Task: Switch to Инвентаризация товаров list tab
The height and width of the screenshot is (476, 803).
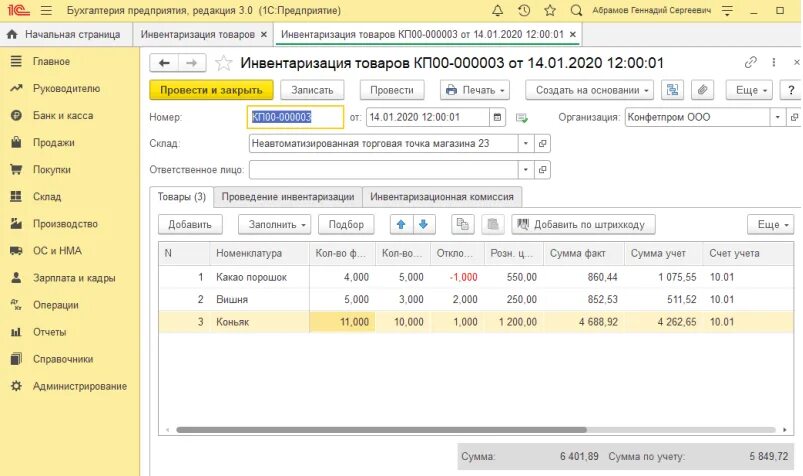Action: [197, 34]
